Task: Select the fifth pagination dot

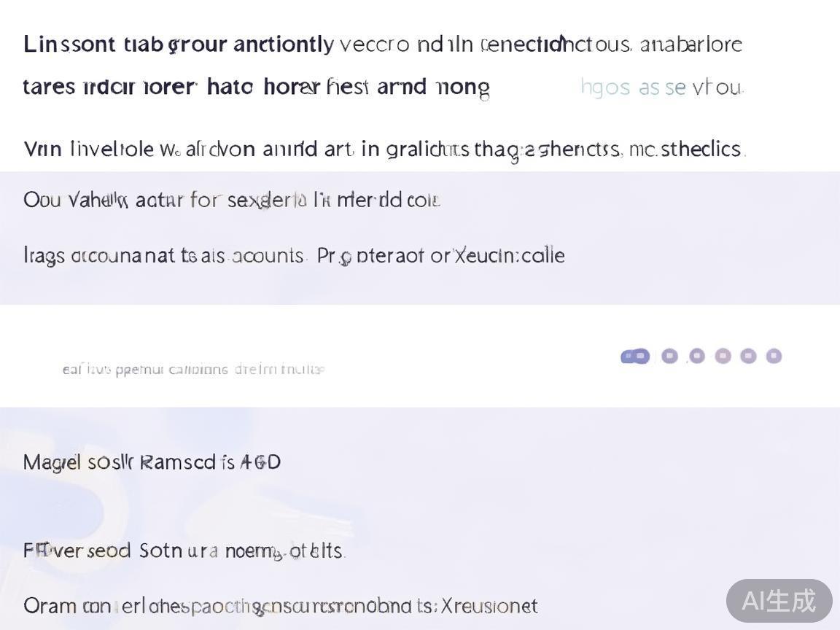Action: (x=748, y=356)
